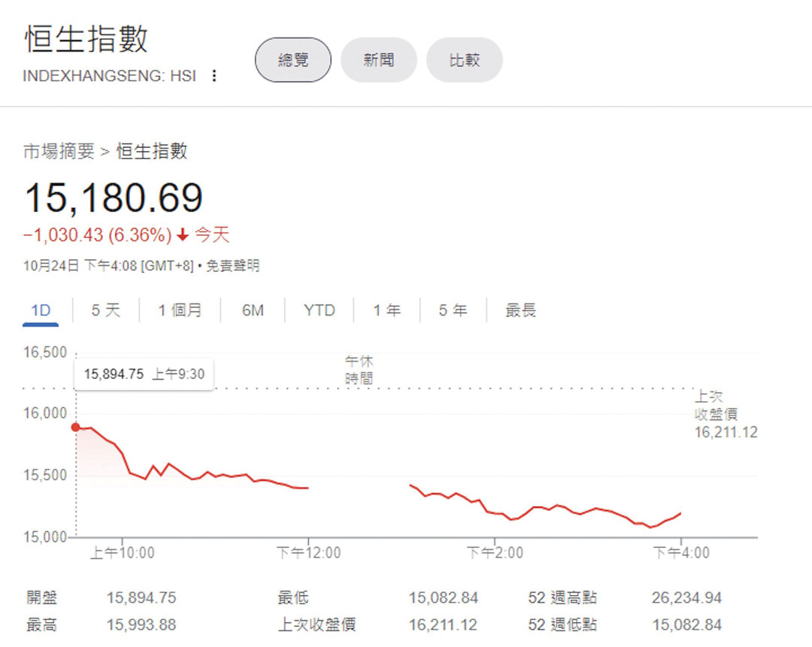Select the 1D chart range tab
The image size is (812, 647).
tap(41, 310)
